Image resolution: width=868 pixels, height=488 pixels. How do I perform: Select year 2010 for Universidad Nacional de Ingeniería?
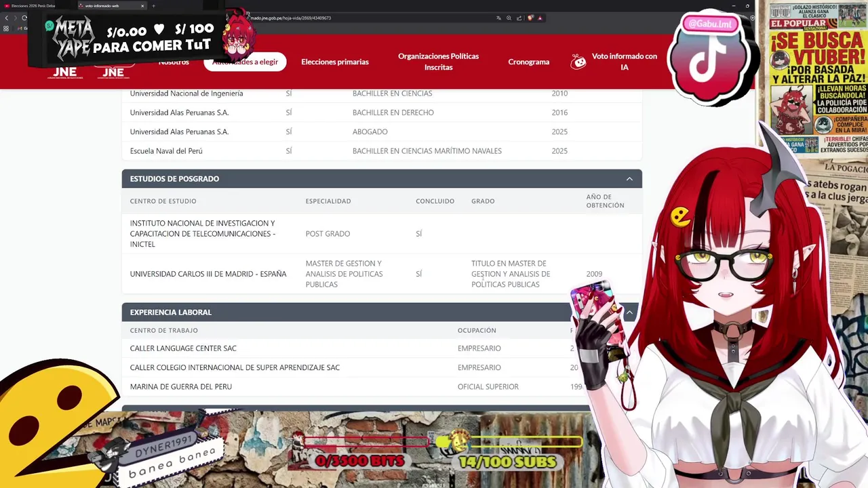pyautogui.click(x=559, y=94)
